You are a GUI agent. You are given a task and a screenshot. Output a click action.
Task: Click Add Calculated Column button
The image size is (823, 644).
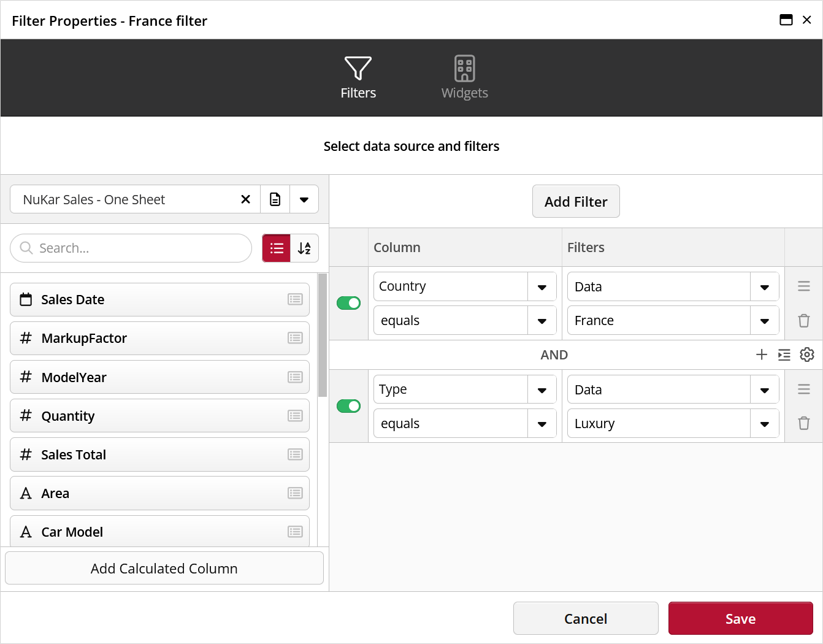(164, 568)
